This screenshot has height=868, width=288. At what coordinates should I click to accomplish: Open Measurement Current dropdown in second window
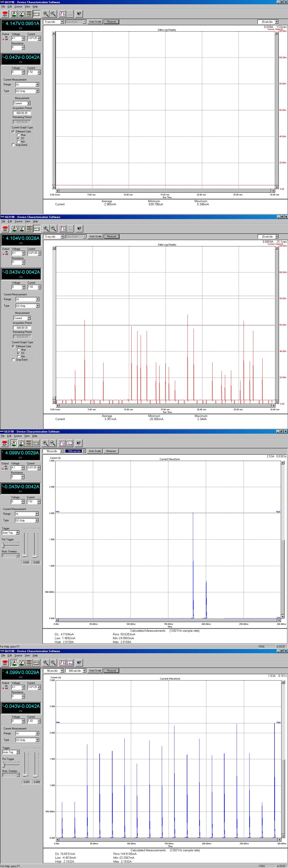pos(29,318)
